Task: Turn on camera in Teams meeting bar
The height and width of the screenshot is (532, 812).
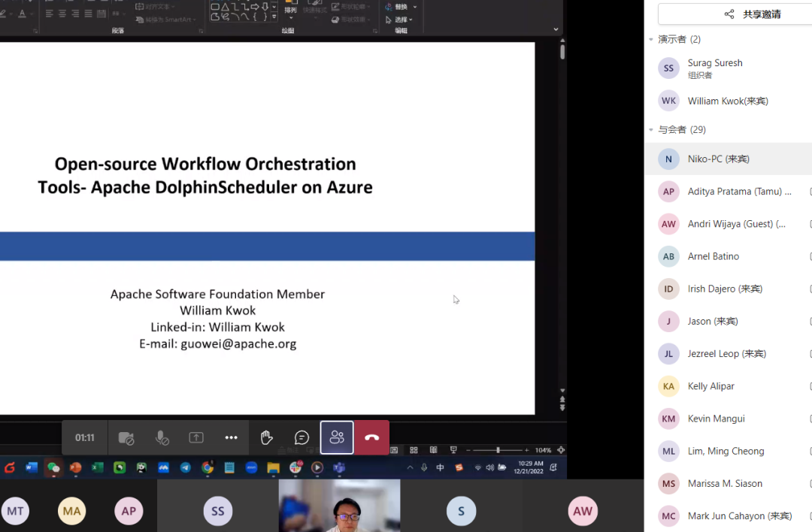Action: tap(126, 438)
